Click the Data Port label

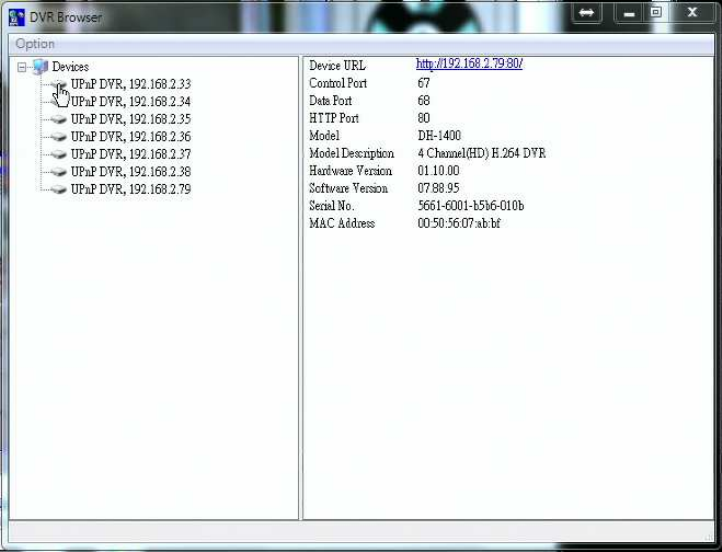pos(331,101)
